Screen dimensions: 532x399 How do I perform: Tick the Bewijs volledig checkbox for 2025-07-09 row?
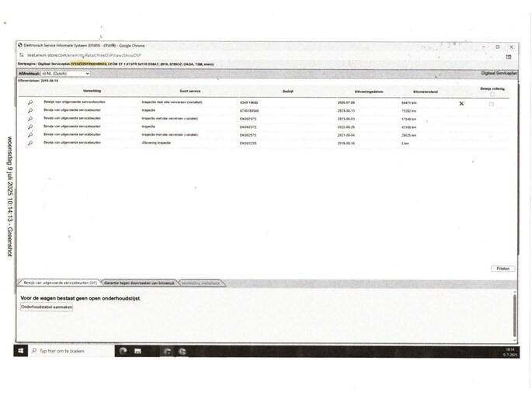click(x=491, y=104)
